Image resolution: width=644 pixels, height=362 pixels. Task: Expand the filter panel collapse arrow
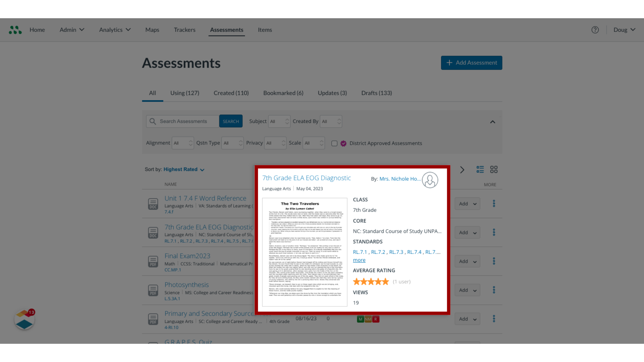point(493,122)
